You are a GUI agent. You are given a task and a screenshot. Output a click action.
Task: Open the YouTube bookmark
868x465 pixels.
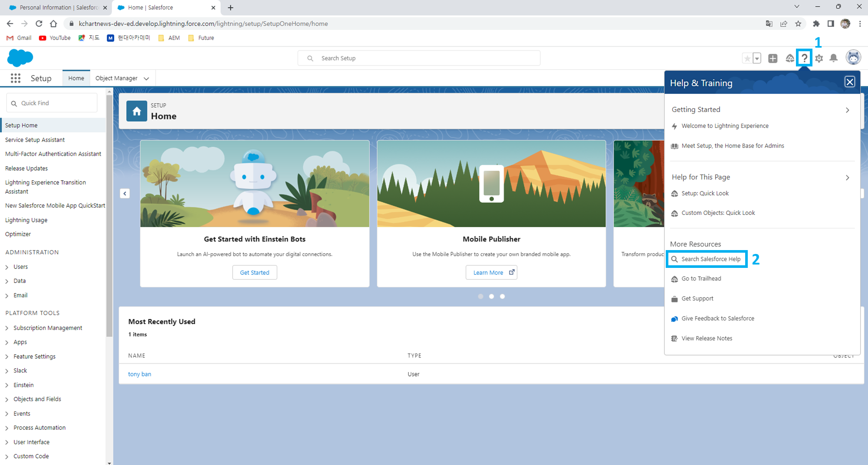tap(55, 38)
